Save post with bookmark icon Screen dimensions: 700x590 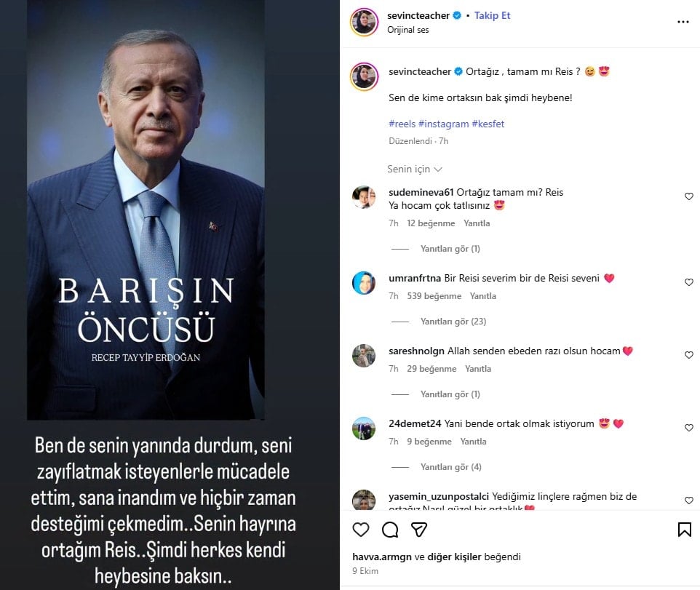685,530
